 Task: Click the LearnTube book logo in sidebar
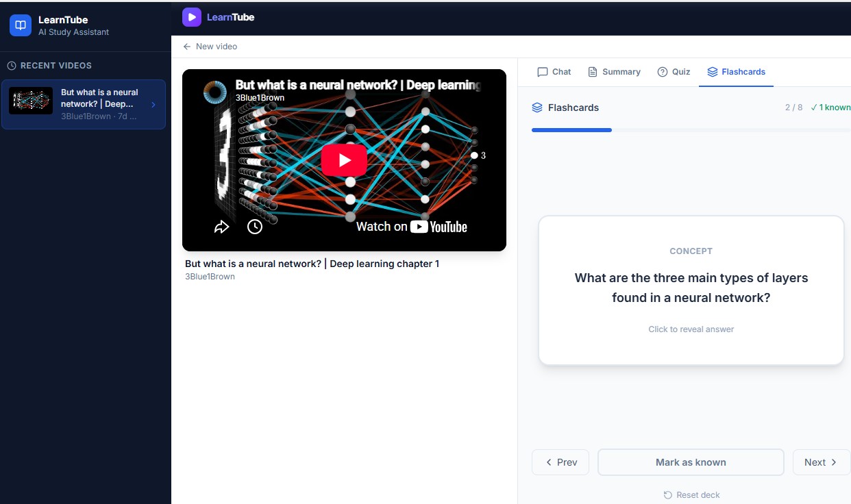[x=21, y=25]
